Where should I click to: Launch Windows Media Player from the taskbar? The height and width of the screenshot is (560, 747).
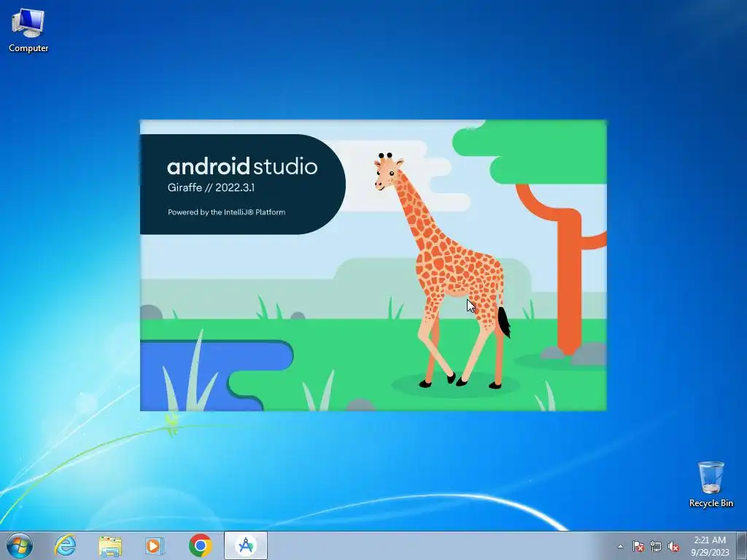[154, 545]
